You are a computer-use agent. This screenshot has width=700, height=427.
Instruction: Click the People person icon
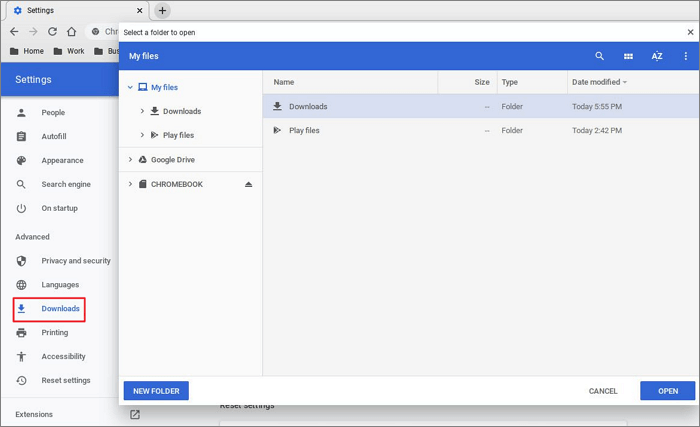click(x=21, y=113)
